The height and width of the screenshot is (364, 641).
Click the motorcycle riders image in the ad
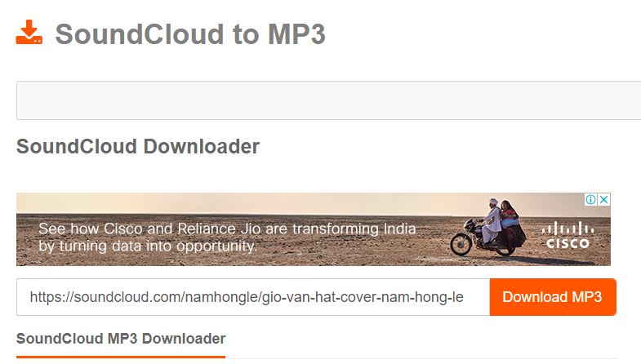488,228
